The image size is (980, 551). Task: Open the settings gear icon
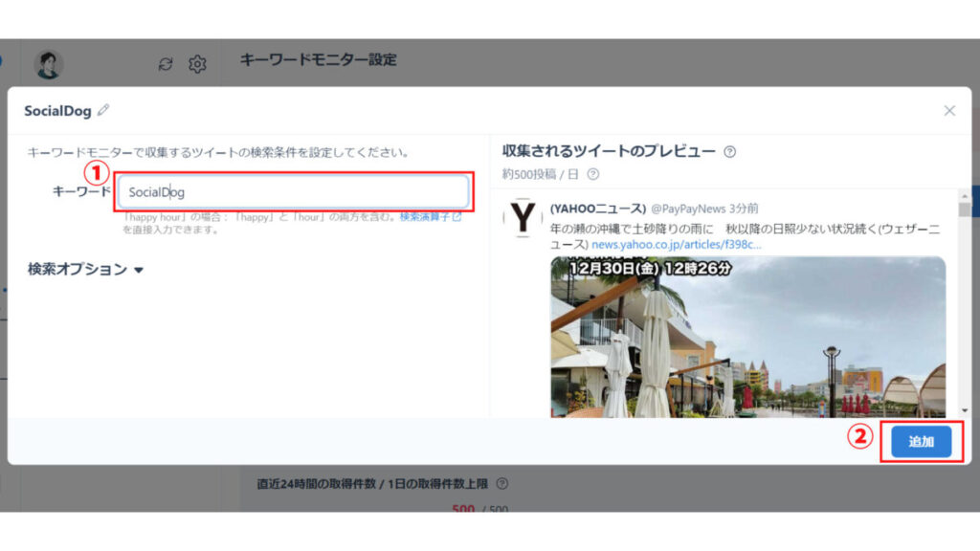coord(197,64)
